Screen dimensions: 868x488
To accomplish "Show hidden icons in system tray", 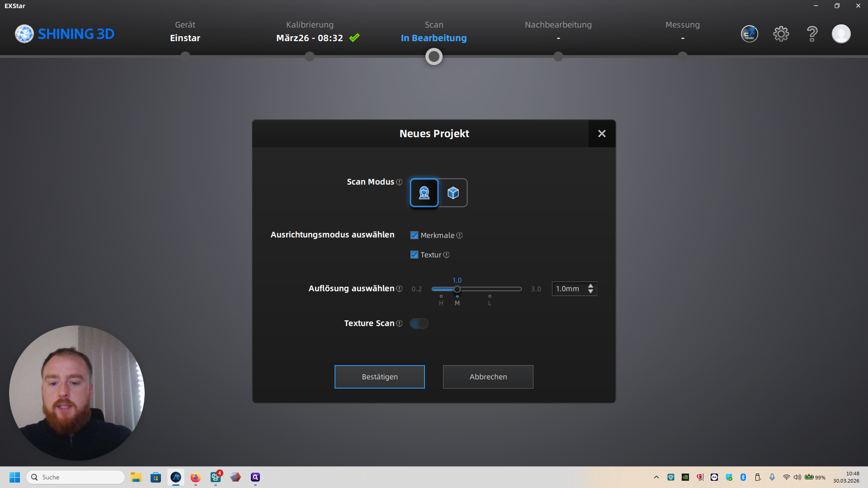I will pos(656,477).
